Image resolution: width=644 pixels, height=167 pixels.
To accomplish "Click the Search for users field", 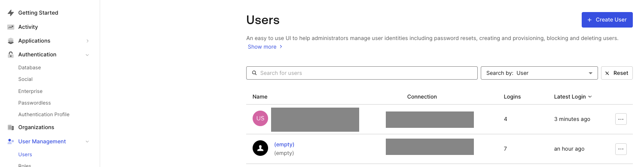I will click(362, 73).
